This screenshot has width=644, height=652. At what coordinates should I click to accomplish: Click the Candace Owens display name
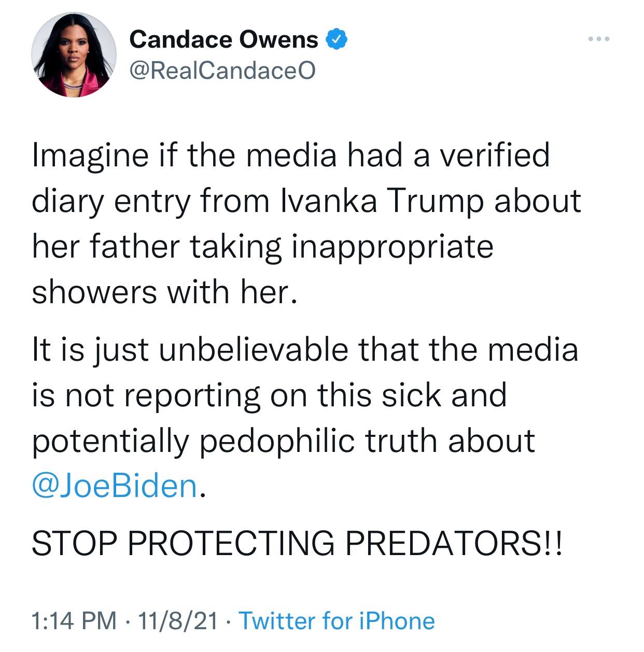tap(223, 40)
